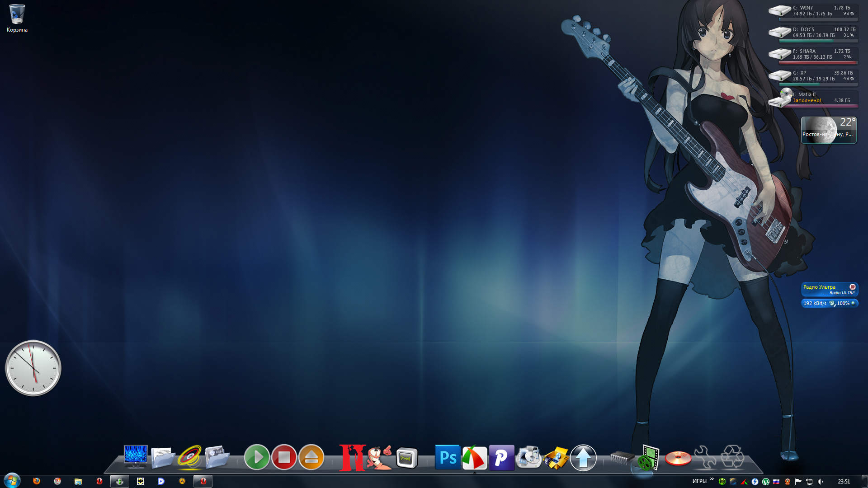Image resolution: width=868 pixels, height=488 pixels.
Task: Switch to the running Opera window button
Action: (203, 481)
